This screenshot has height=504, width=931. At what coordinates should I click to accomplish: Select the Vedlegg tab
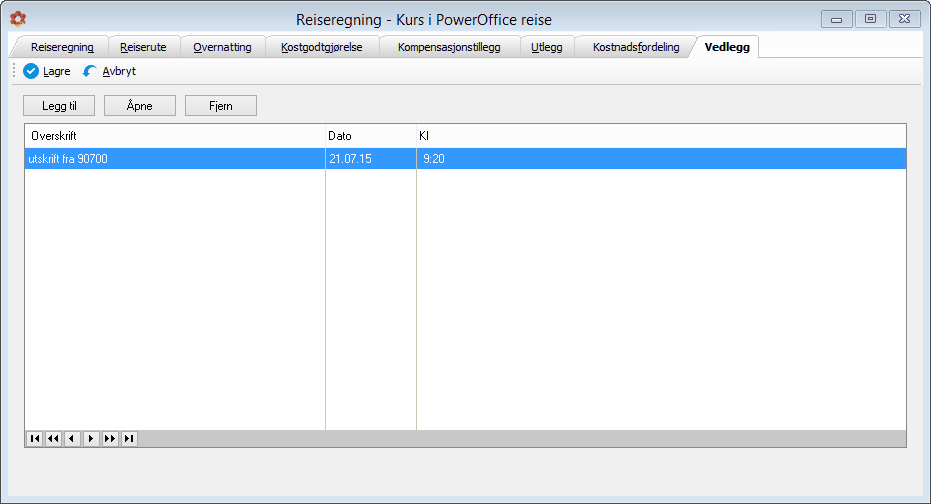point(727,47)
